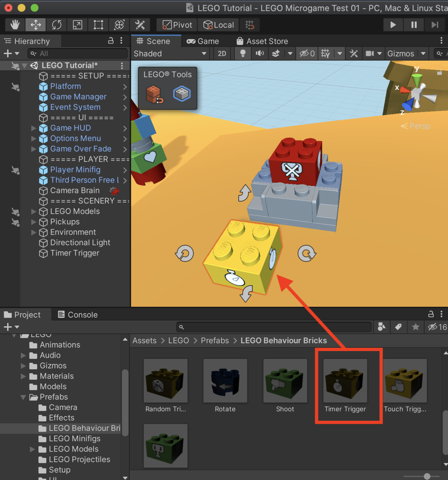448x480 pixels.
Task: Expand Game HUD object
Action: (x=34, y=128)
